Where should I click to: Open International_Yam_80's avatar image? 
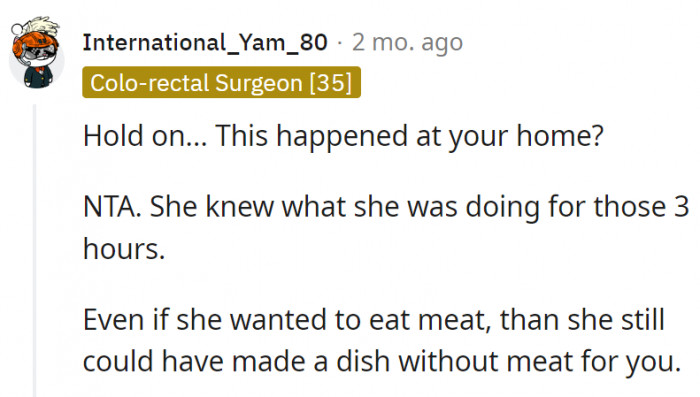click(x=37, y=53)
